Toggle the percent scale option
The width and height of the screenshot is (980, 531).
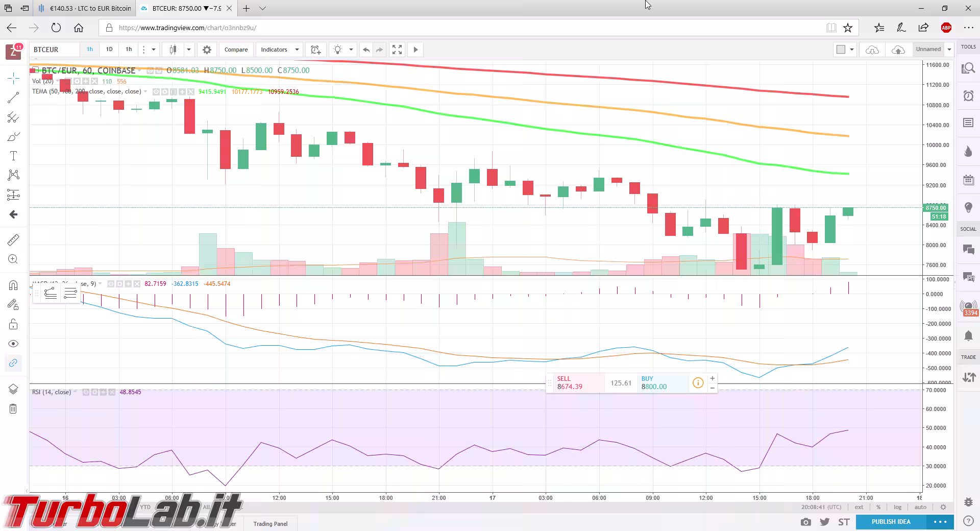tap(878, 507)
